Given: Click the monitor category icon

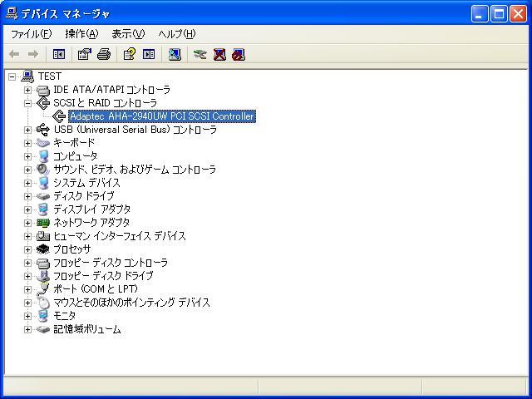Looking at the screenshot, I should coord(43,316).
